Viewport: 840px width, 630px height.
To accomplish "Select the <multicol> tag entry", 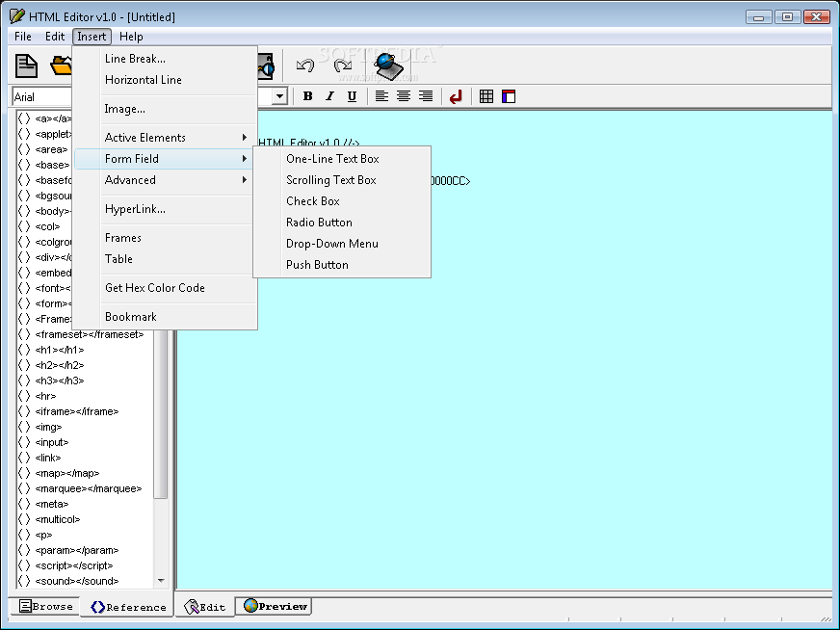I will [58, 519].
